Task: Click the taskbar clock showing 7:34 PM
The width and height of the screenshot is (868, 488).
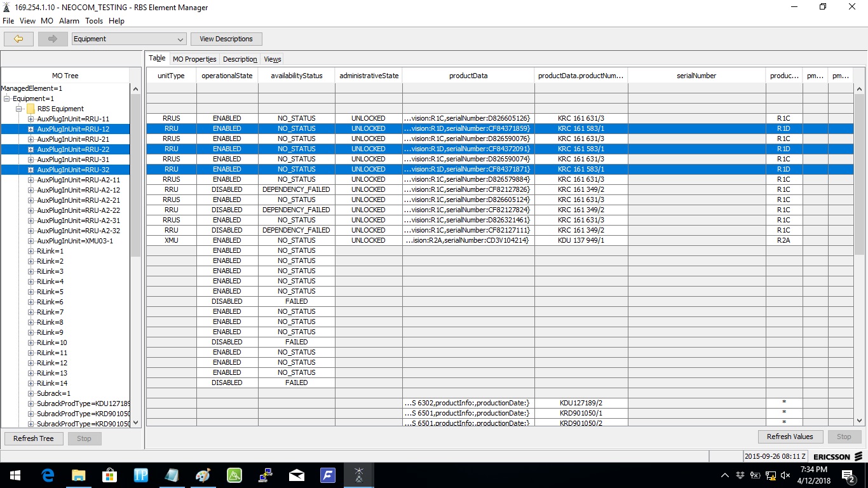Action: [x=813, y=475]
